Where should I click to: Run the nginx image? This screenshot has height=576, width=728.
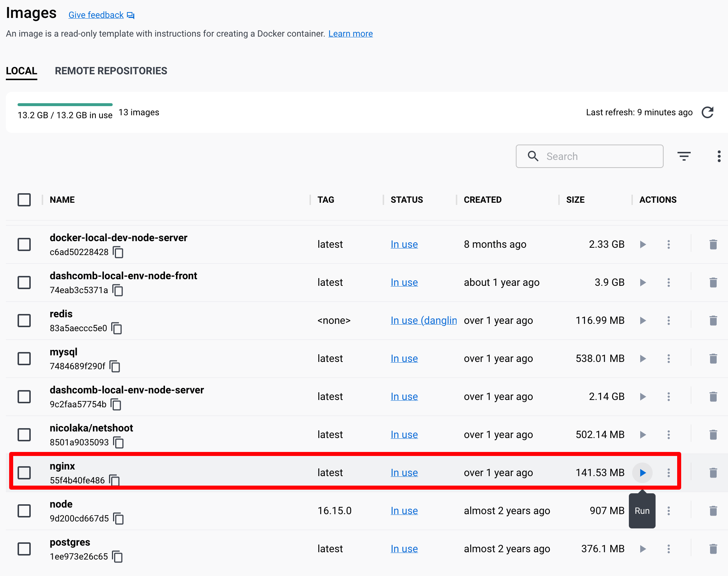tap(642, 472)
